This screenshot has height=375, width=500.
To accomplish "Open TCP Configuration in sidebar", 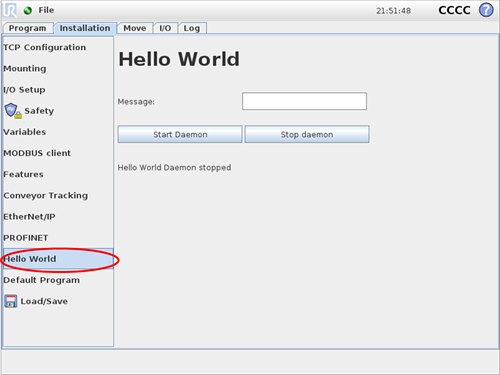I will 58,47.
